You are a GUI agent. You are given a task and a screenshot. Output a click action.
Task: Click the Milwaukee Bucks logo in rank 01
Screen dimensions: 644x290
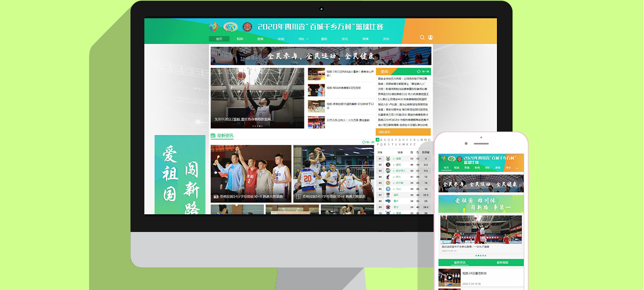pos(387,158)
